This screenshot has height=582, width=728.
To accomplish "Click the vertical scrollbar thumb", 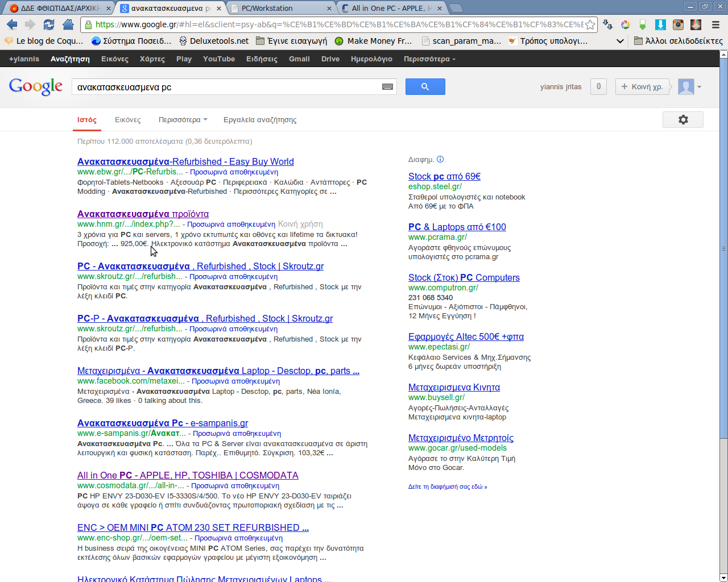I will 723,247.
